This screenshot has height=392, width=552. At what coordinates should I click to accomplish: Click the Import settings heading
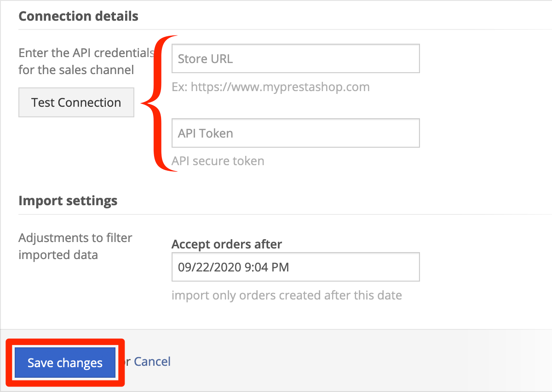pyautogui.click(x=68, y=201)
